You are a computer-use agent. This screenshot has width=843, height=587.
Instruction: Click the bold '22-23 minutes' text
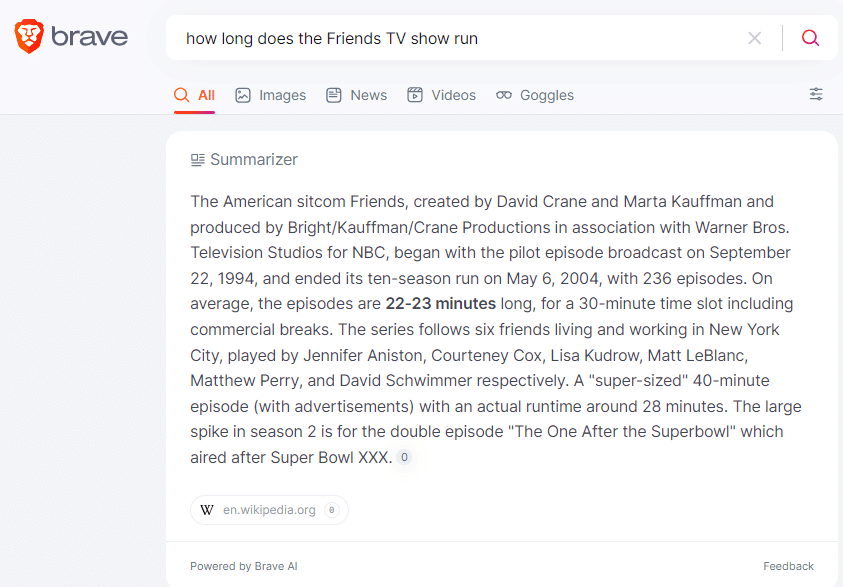pos(440,303)
